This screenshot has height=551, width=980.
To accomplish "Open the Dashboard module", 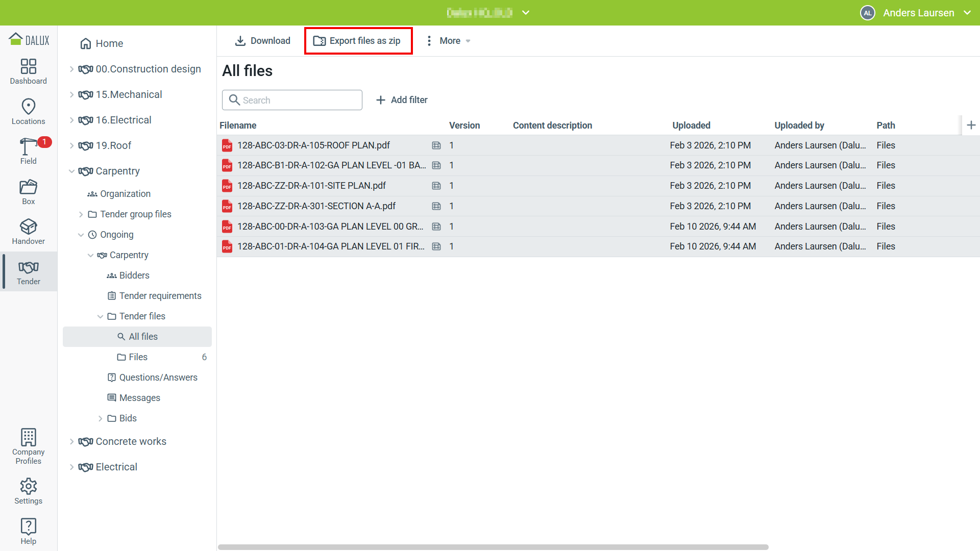I will [29, 71].
